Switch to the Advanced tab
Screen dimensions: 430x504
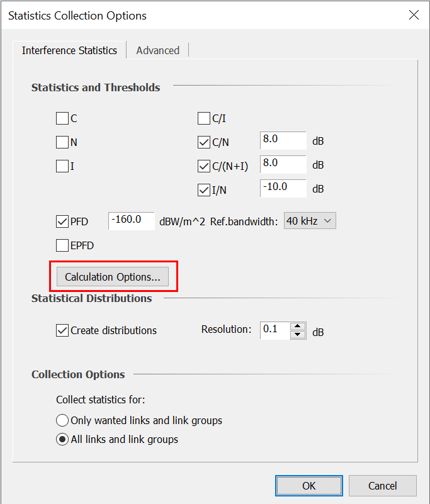[x=157, y=50]
